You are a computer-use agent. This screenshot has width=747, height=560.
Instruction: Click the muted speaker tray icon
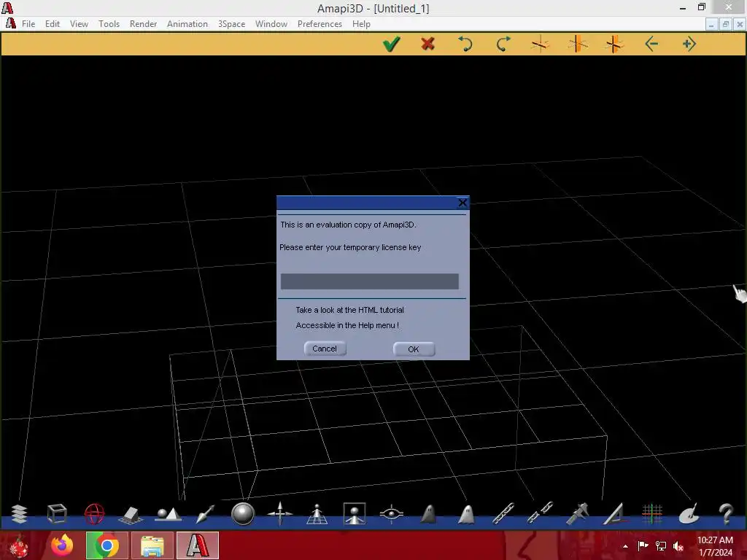pos(678,545)
